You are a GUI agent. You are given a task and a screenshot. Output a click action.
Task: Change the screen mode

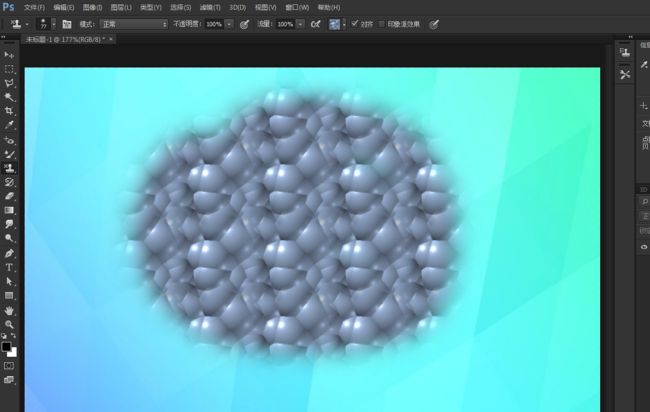click(9, 380)
